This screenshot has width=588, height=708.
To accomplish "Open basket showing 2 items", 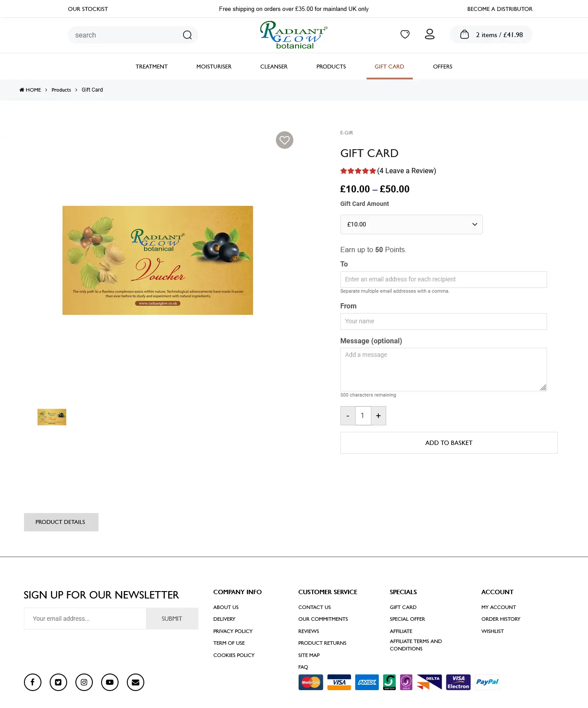I will [x=491, y=35].
